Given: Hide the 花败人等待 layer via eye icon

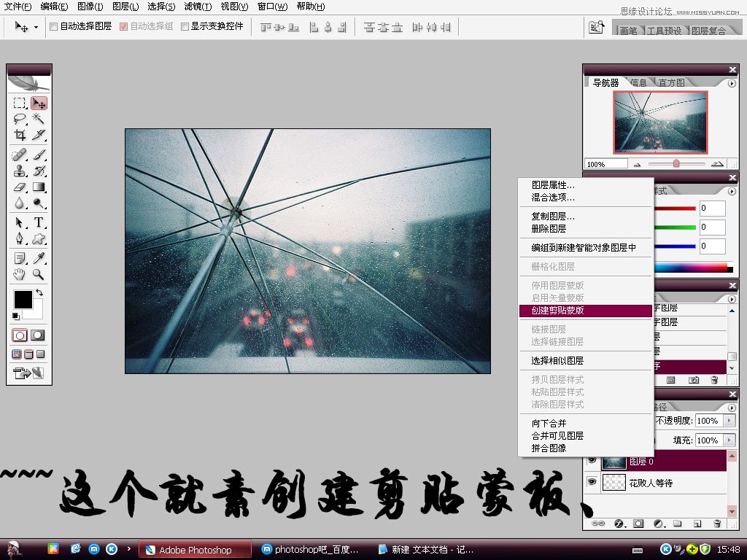Looking at the screenshot, I should coord(592,483).
